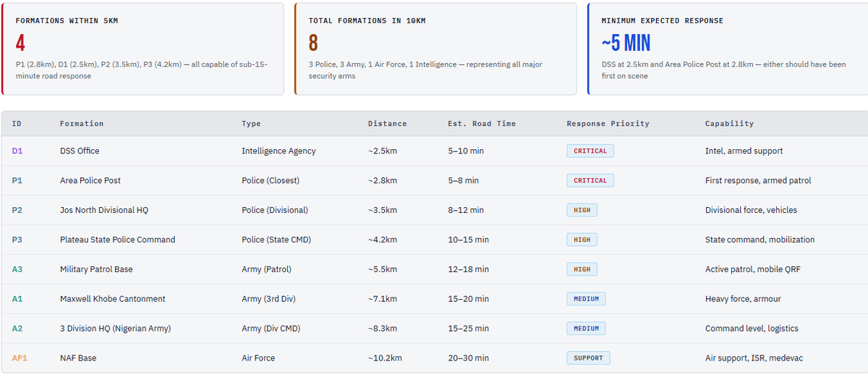Viewport: 868px width, 375px height.
Task: Click the 'Area Police Post' formation name
Action: point(90,180)
